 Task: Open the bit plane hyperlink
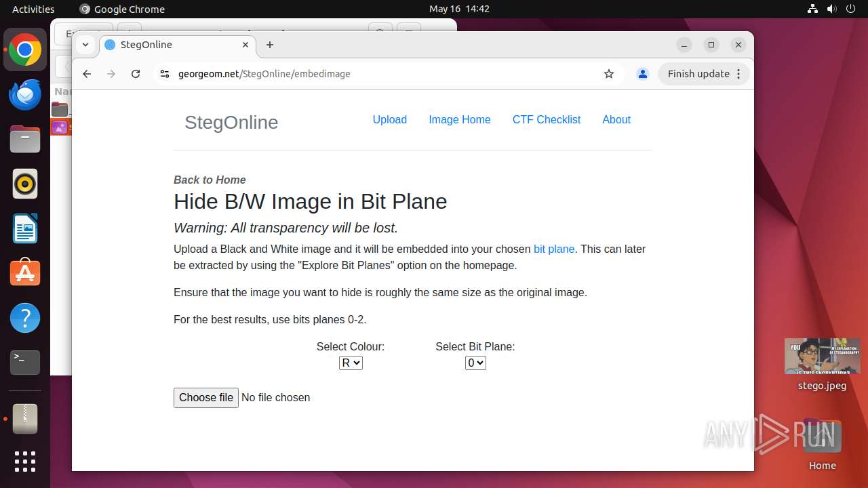(x=554, y=249)
